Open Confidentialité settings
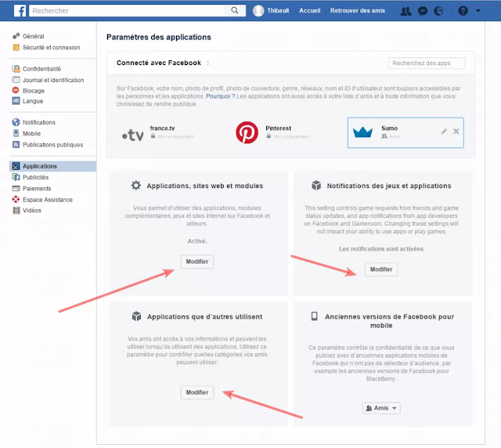Viewport: 501px width, 448px height. tap(41, 69)
